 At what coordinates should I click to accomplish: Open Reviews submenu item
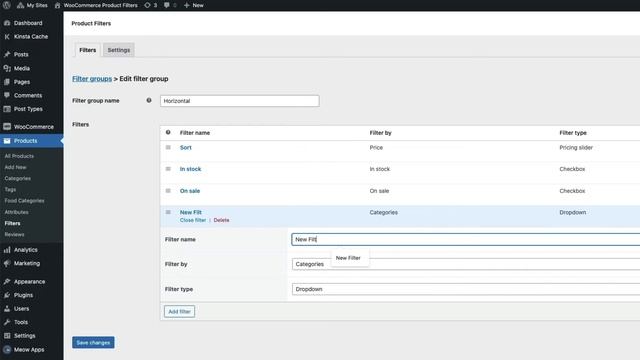[x=14, y=234]
